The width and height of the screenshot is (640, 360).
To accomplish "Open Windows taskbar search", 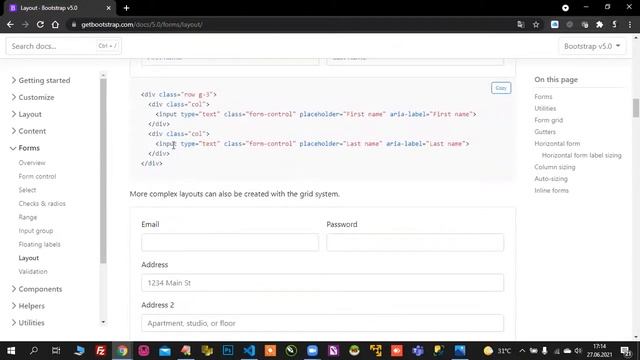I will click(x=34, y=351).
